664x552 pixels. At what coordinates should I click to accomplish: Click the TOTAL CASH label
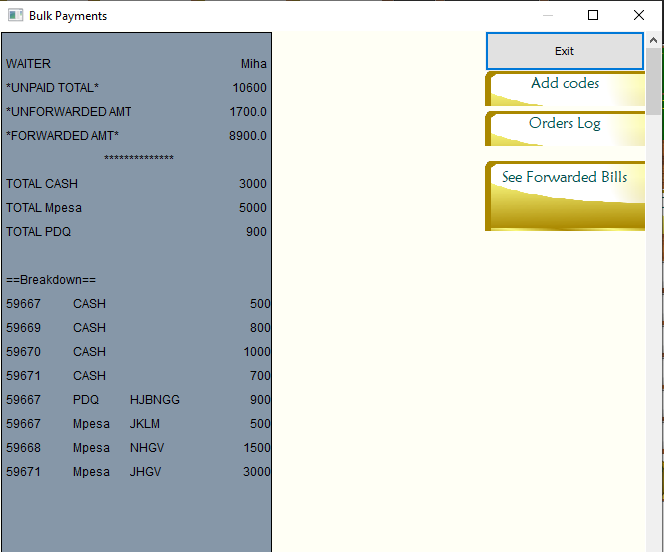click(x=42, y=184)
